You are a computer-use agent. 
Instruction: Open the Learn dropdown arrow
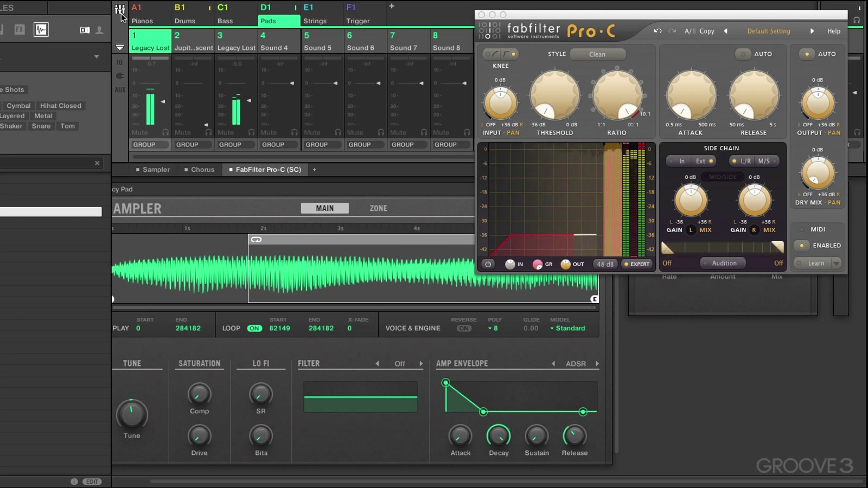(837, 264)
